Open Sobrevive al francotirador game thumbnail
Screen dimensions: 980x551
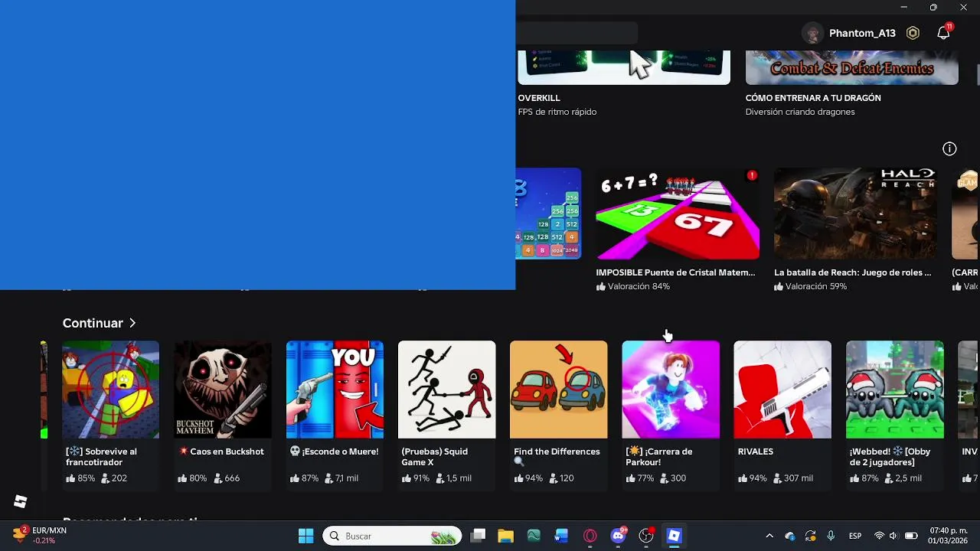point(111,390)
